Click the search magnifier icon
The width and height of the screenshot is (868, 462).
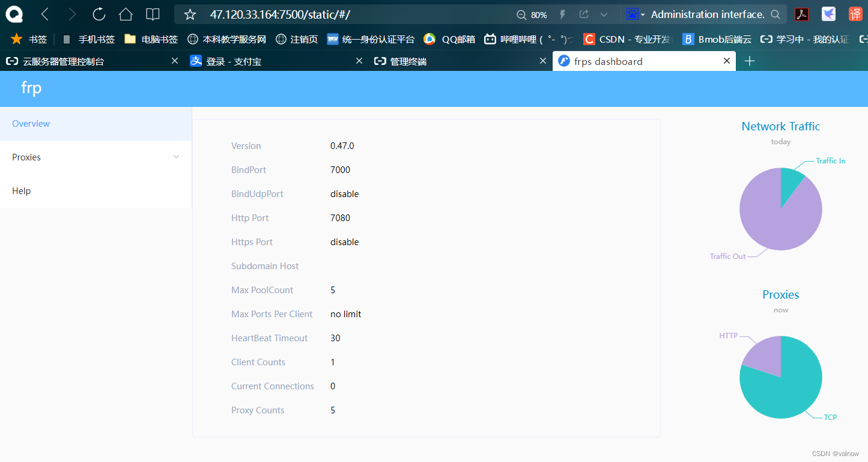775,14
